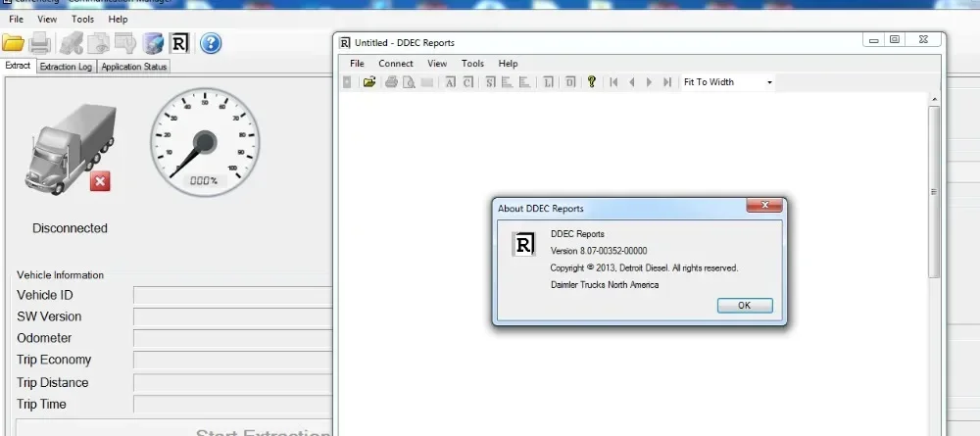The width and height of the screenshot is (980, 436).
Task: Click the 'Disconnected' status label
Action: pyautogui.click(x=70, y=228)
